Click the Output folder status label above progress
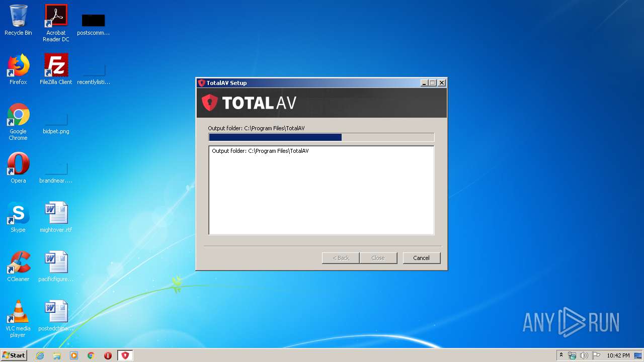 (x=256, y=128)
